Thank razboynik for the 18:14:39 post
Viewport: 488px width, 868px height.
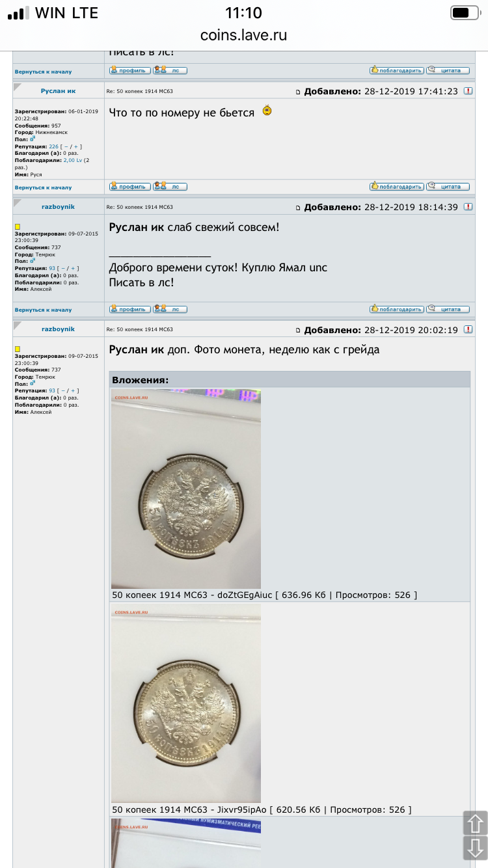(x=397, y=309)
